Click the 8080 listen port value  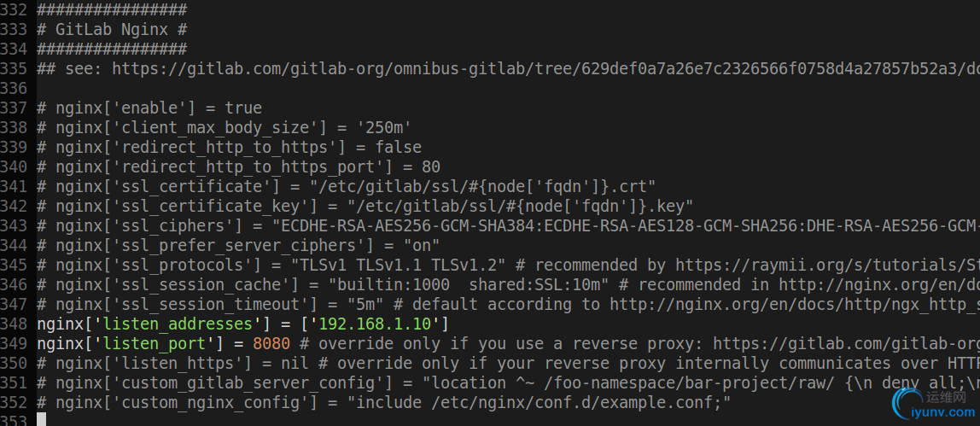tap(271, 343)
